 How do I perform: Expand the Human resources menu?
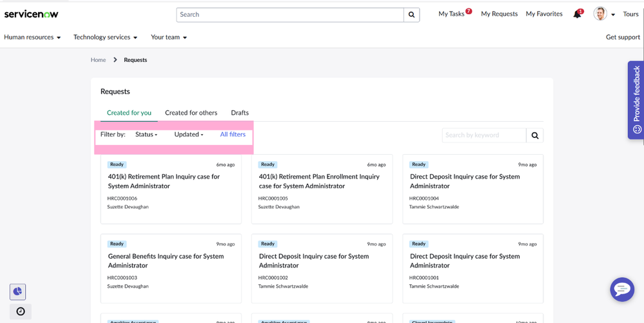coord(32,37)
